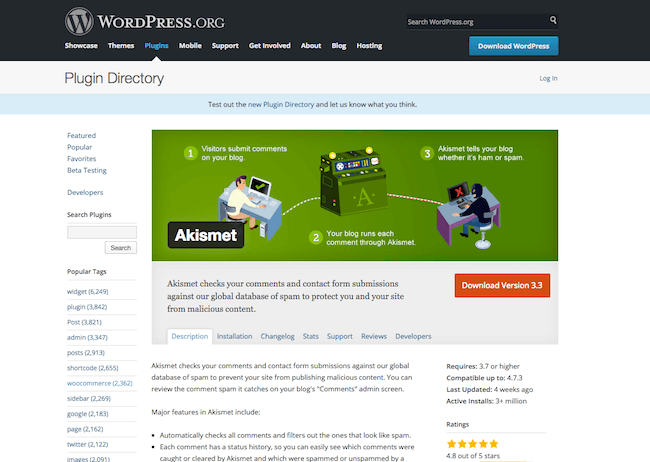Switch to the Installation tab

tap(235, 336)
